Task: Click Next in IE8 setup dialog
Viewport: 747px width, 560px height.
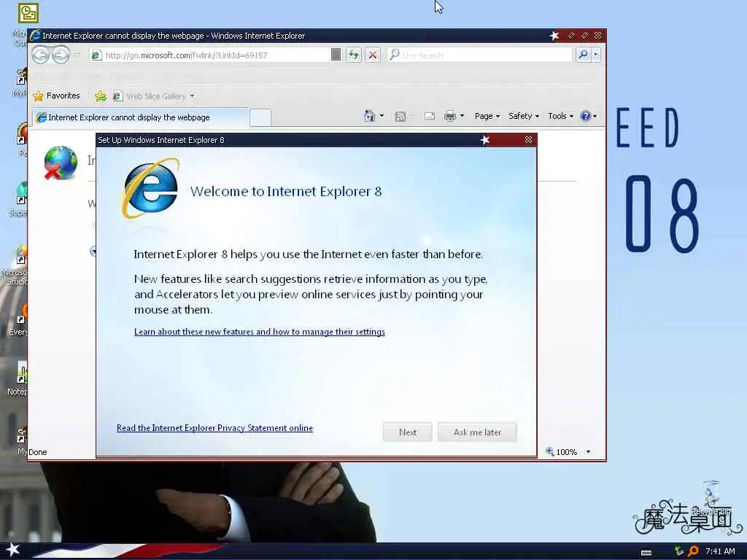Action: click(407, 432)
